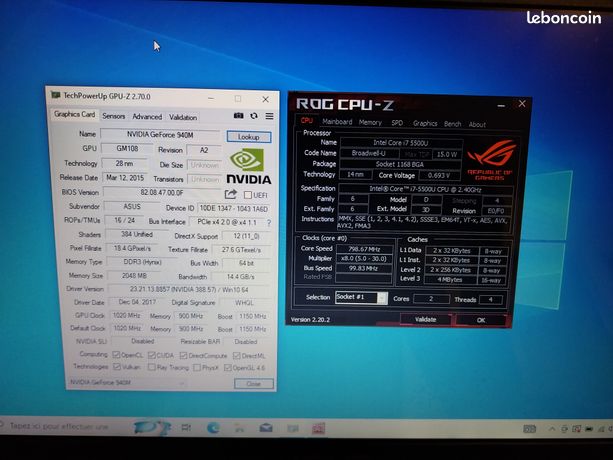Click the Republic of Gamers logo
The width and height of the screenshot is (613, 460).
[491, 160]
